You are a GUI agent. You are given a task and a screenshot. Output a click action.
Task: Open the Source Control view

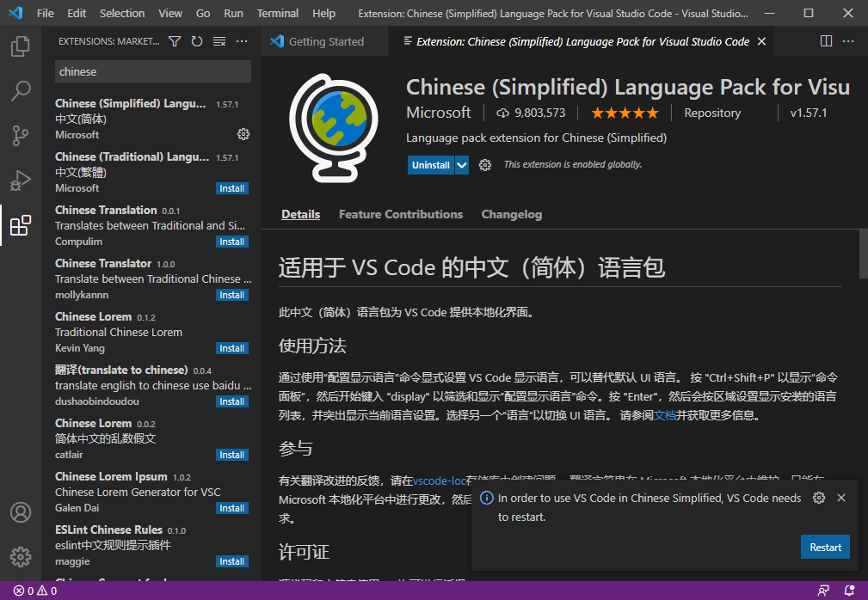click(21, 136)
